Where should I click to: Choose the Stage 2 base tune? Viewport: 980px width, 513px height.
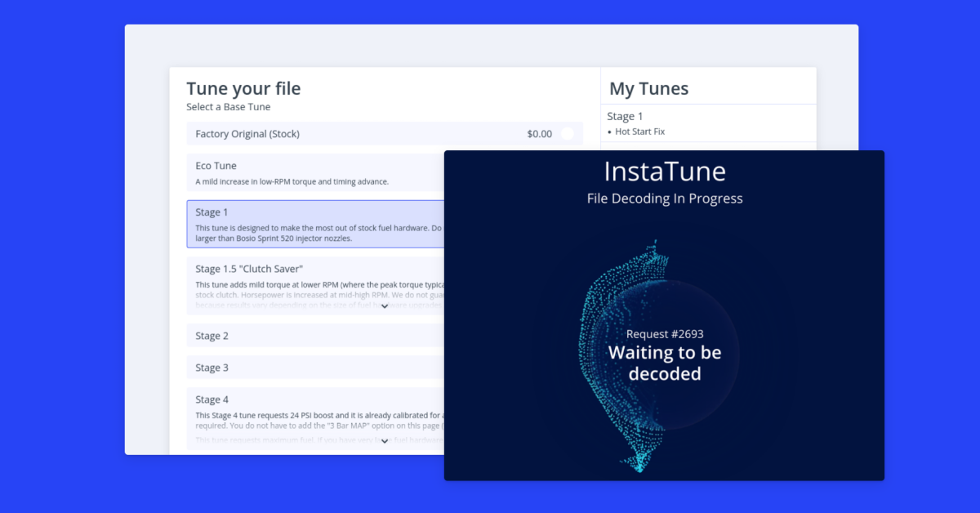pos(315,336)
